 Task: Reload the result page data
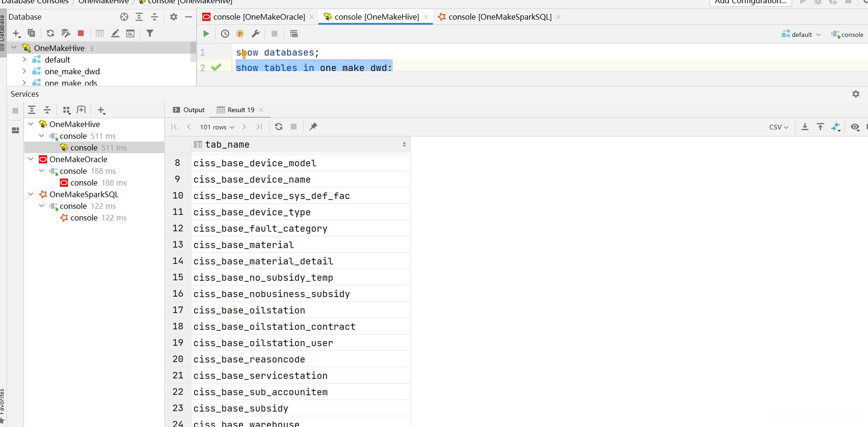(x=279, y=127)
